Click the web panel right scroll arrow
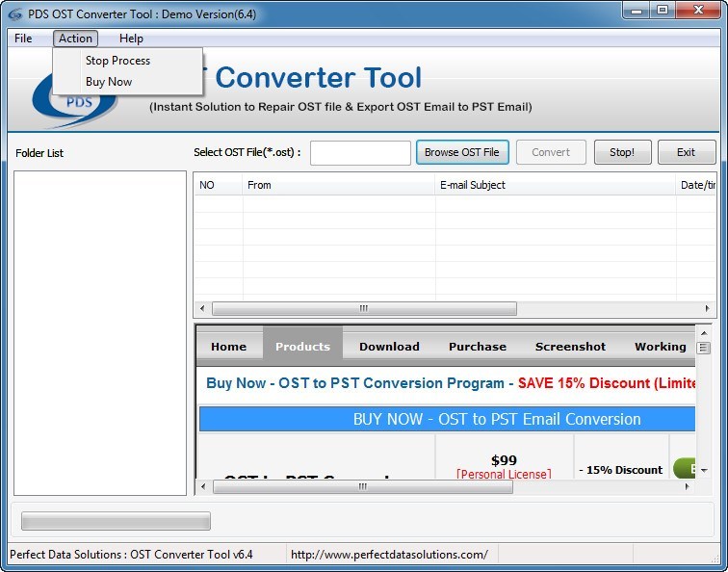This screenshot has width=728, height=572. coord(688,486)
